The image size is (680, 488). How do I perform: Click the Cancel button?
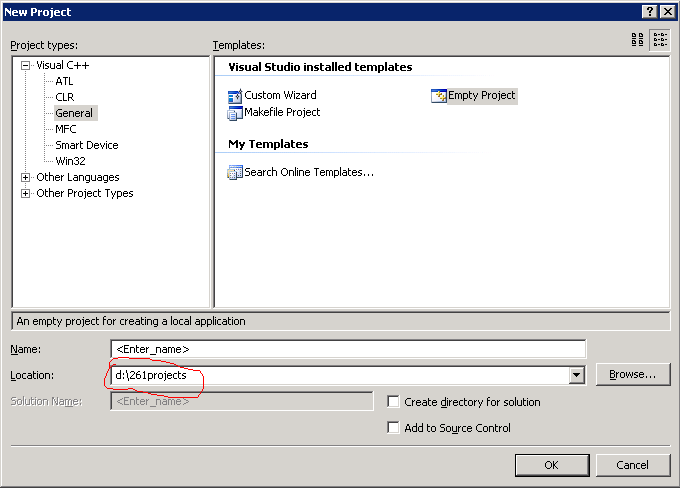click(633, 465)
